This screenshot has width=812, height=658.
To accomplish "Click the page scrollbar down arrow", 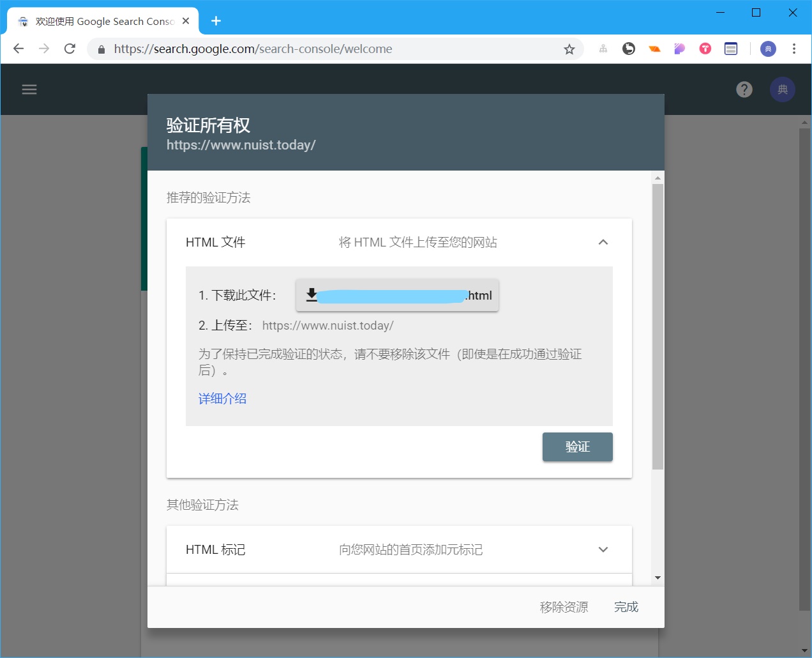I will click(x=804, y=650).
